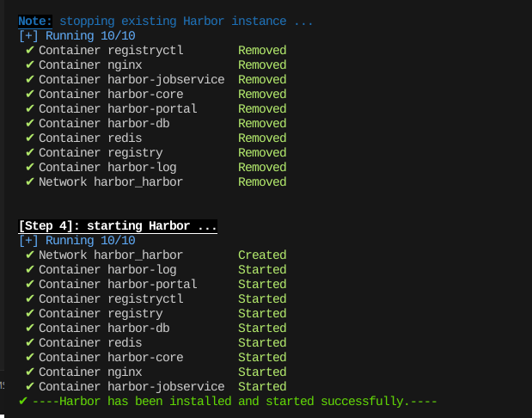
Task: Click 'Container registry' text in the removed list
Action: coord(101,153)
